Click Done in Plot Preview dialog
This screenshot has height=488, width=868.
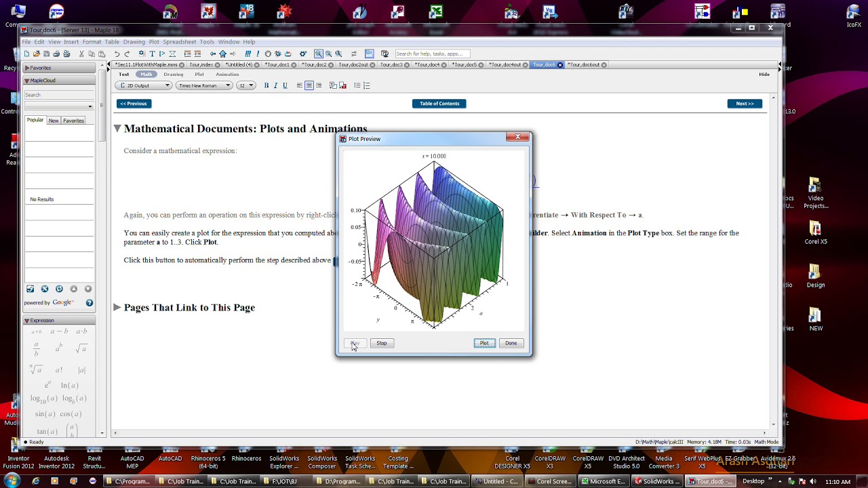pos(511,343)
